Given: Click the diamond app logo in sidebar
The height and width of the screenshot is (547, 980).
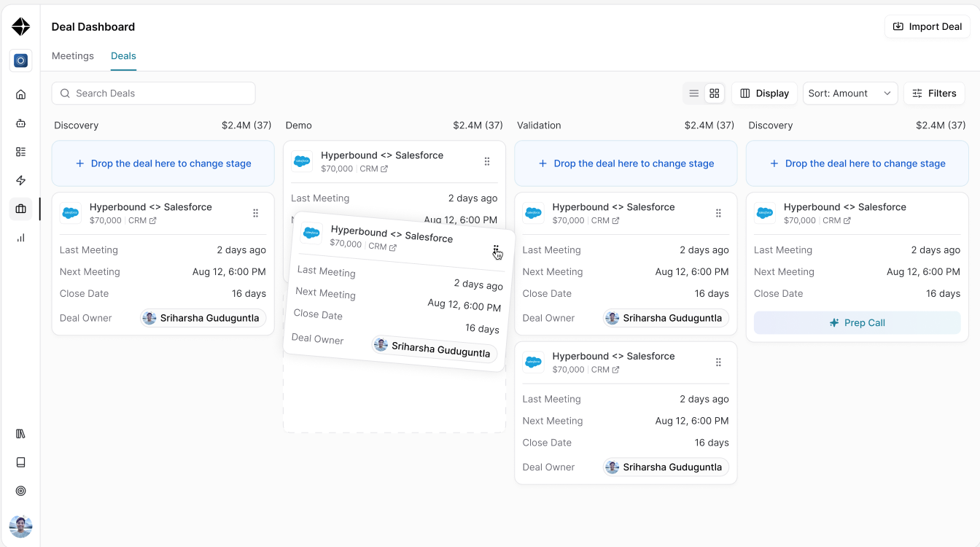Looking at the screenshot, I should pos(20,27).
